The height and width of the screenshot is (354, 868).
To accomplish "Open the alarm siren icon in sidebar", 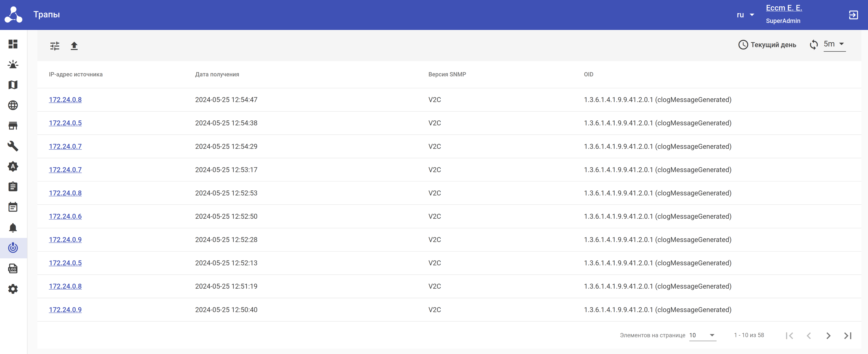I will [13, 65].
